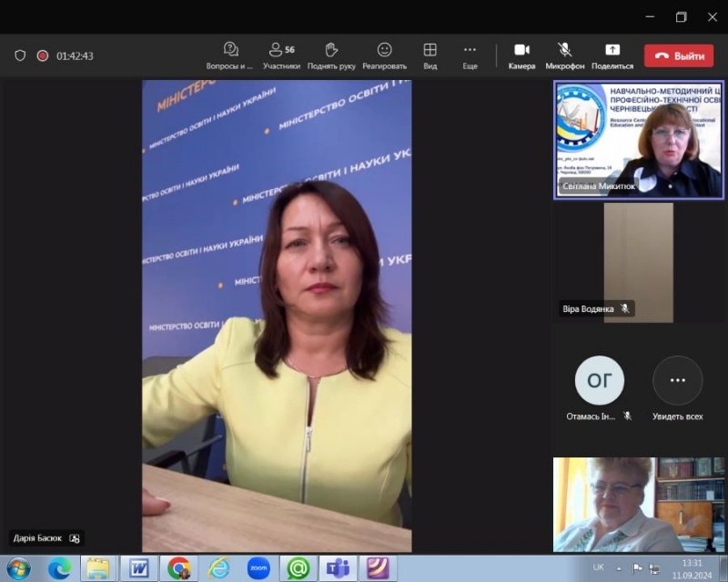This screenshot has width=728, height=582.
Task: Click the red recording indicator
Action: (x=42, y=55)
